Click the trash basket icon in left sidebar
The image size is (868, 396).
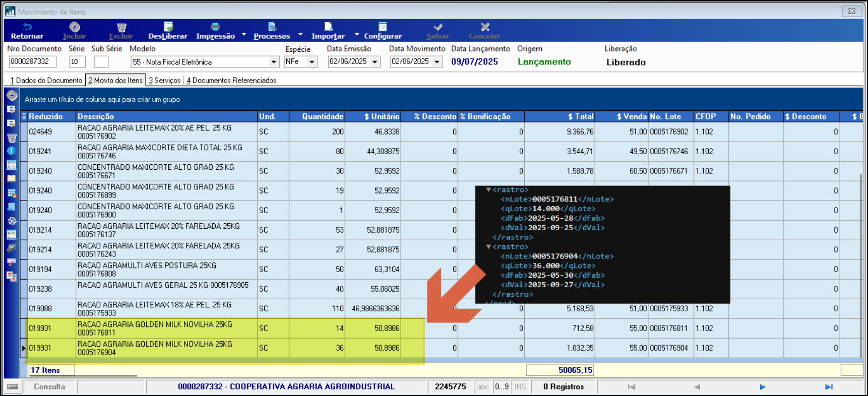pos(12,138)
